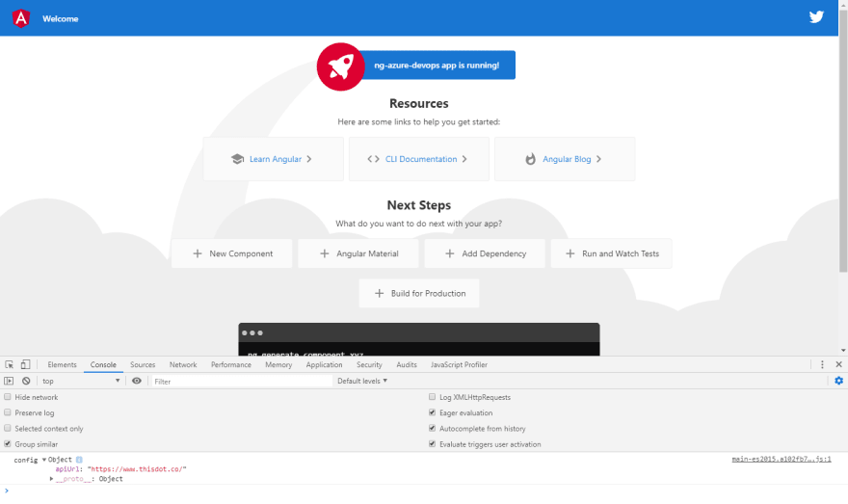The width and height of the screenshot is (848, 504).
Task: Activate the DevTools inspect element picker
Action: 10,364
